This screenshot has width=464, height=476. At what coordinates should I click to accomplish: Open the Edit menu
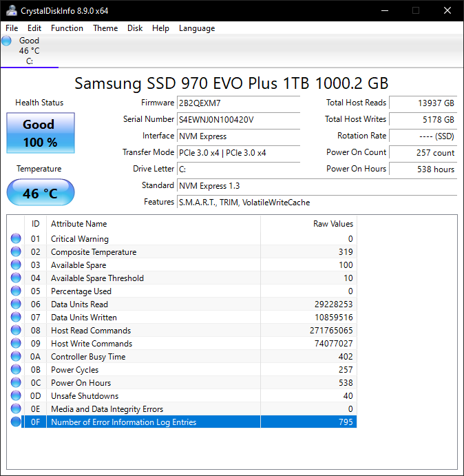tap(34, 28)
